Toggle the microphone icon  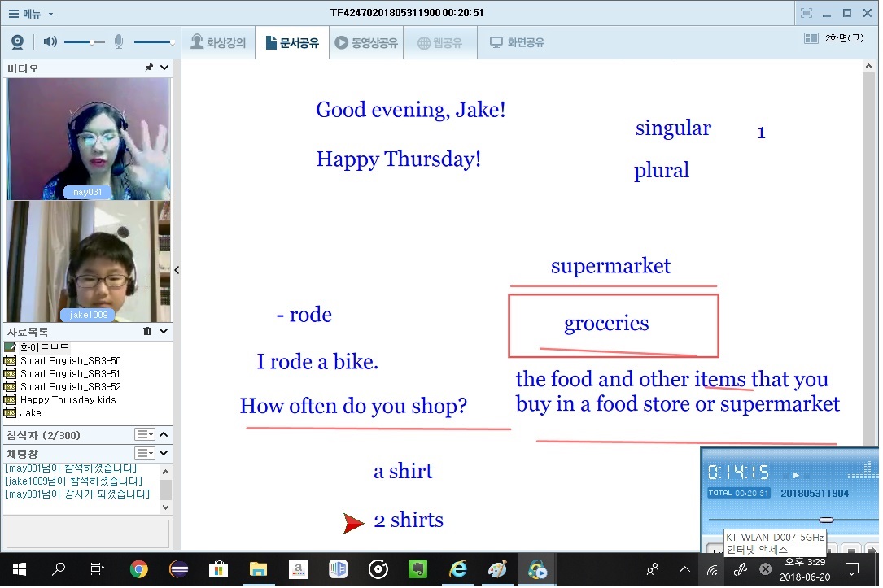119,42
